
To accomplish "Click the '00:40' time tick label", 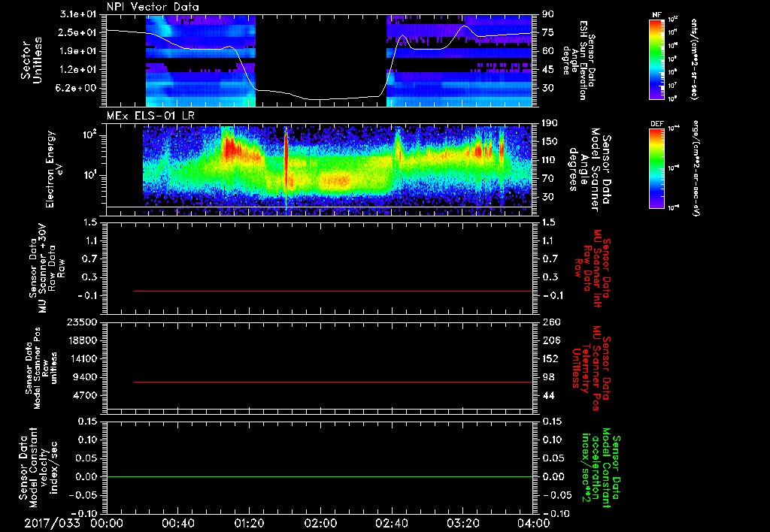I will (177, 523).
